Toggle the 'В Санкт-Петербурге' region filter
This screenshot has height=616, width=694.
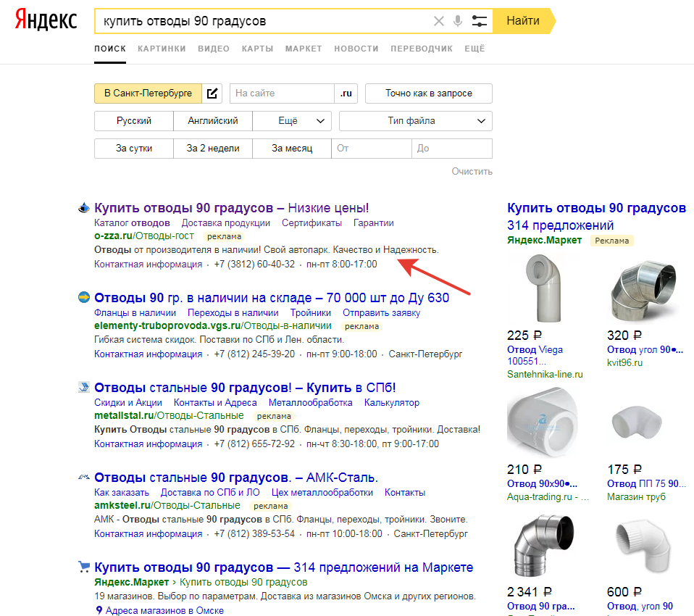coord(148,93)
